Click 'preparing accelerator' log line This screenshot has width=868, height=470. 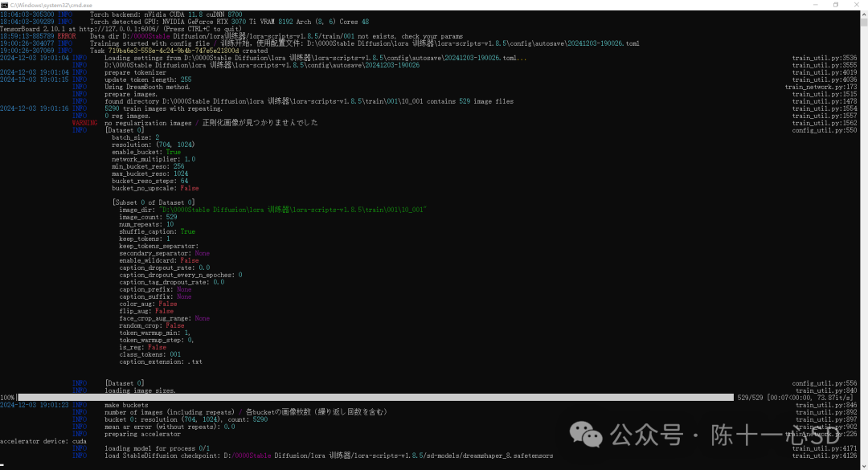142,434
